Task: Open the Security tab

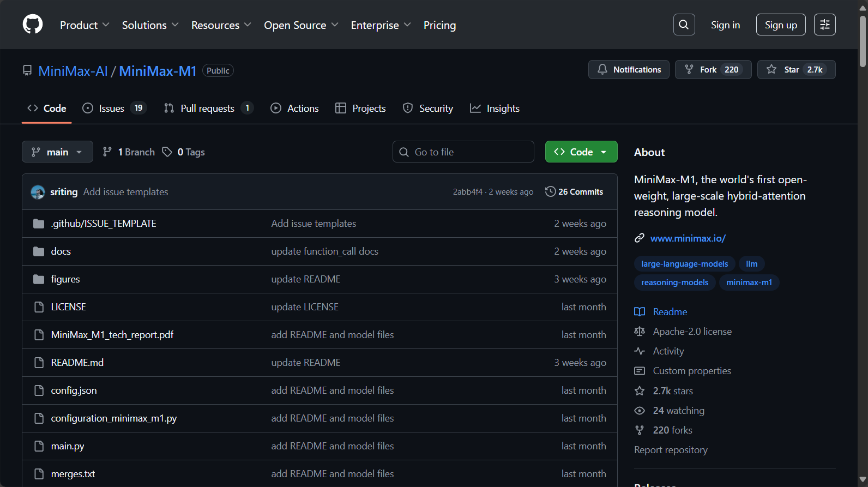Action: pyautogui.click(x=428, y=109)
